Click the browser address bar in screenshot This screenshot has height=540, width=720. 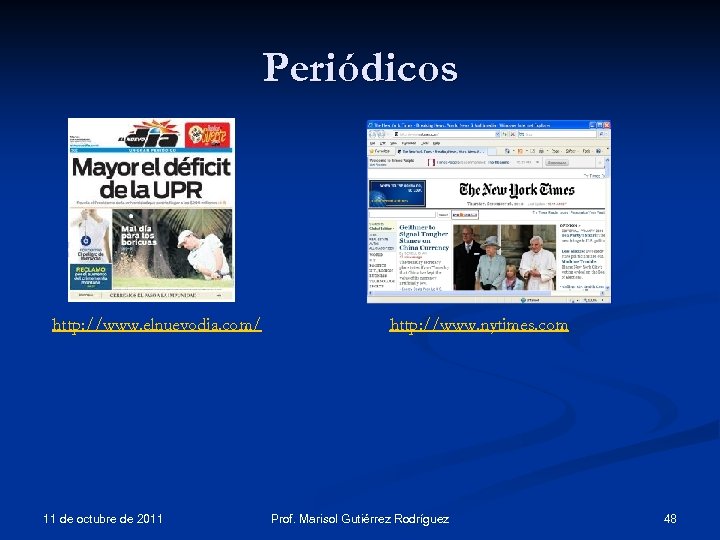[445, 134]
